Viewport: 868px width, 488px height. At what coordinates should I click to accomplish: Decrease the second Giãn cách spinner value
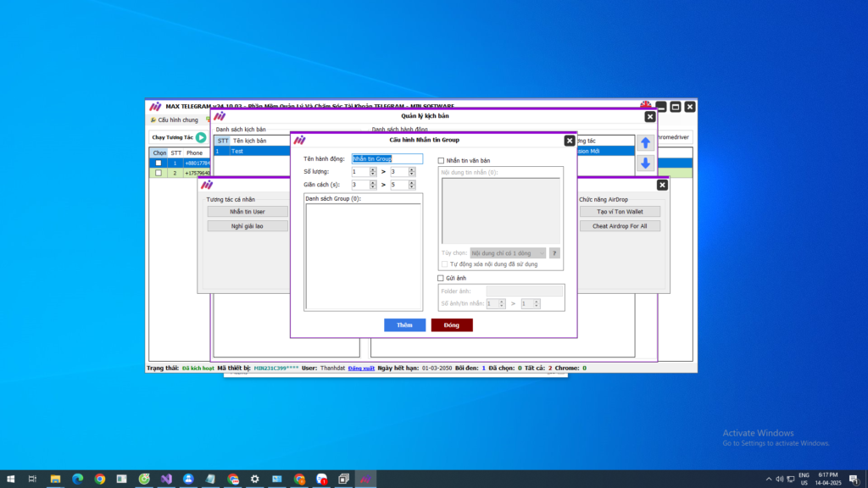click(x=412, y=187)
